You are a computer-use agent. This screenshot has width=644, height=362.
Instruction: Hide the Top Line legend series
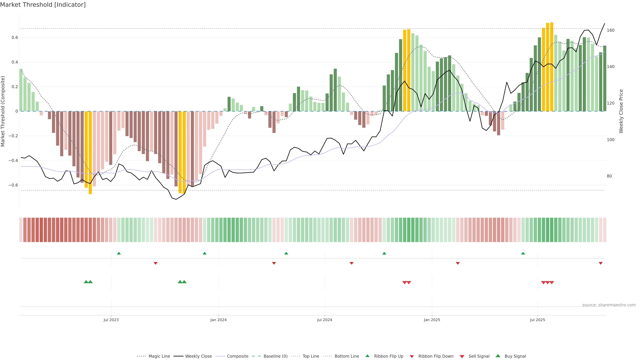pos(311,356)
